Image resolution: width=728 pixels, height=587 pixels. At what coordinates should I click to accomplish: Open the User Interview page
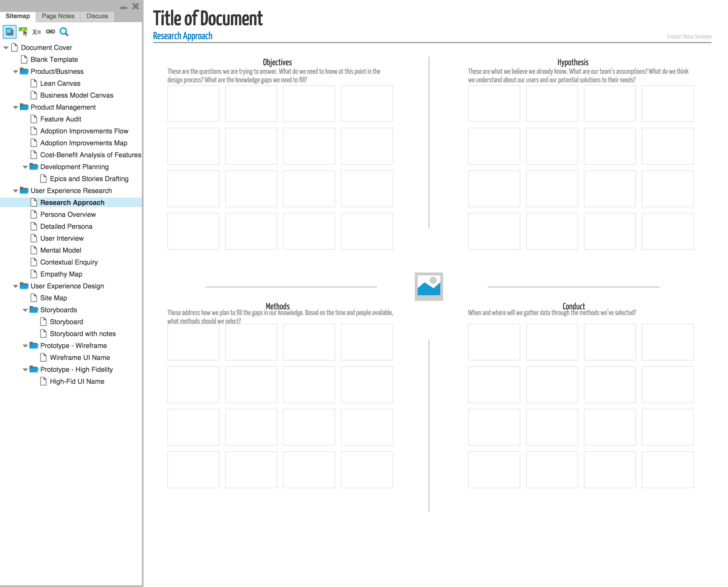click(62, 238)
